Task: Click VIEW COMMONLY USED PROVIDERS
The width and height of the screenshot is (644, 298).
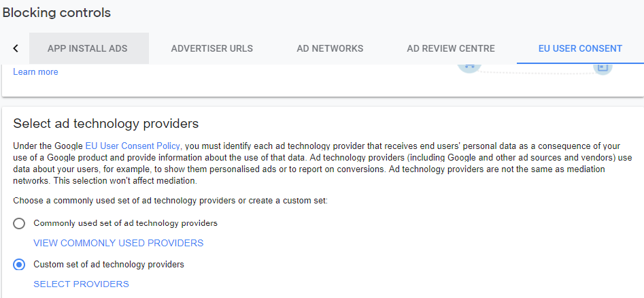Action: 118,243
